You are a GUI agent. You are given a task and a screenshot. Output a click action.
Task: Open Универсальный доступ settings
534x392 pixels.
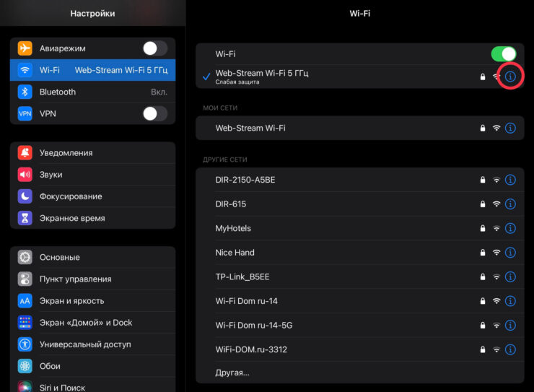coord(92,344)
